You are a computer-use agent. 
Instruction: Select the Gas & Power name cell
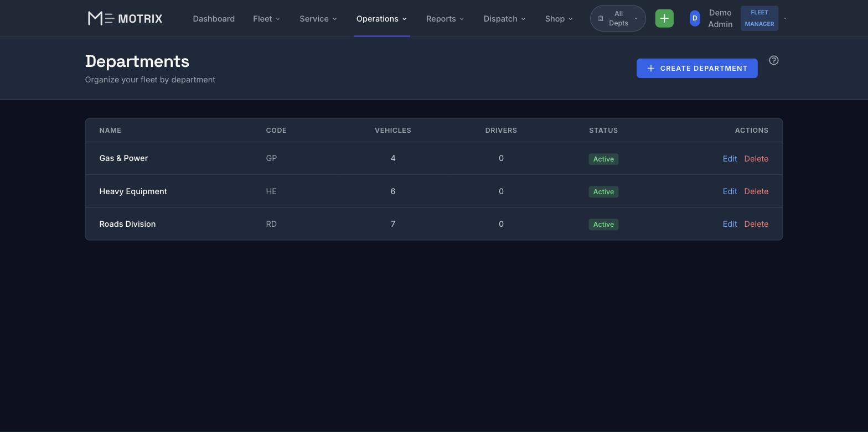(x=123, y=158)
